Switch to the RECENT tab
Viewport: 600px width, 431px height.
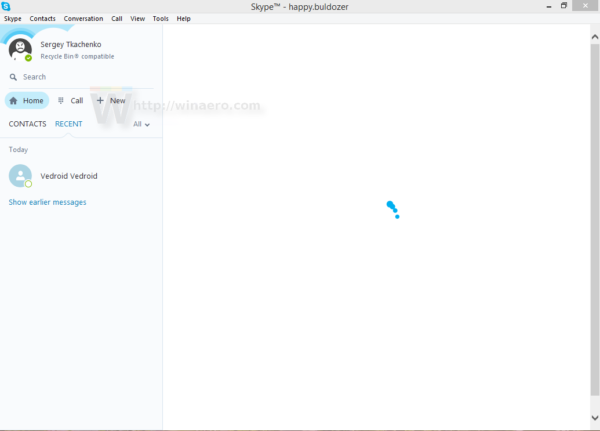pyautogui.click(x=68, y=124)
